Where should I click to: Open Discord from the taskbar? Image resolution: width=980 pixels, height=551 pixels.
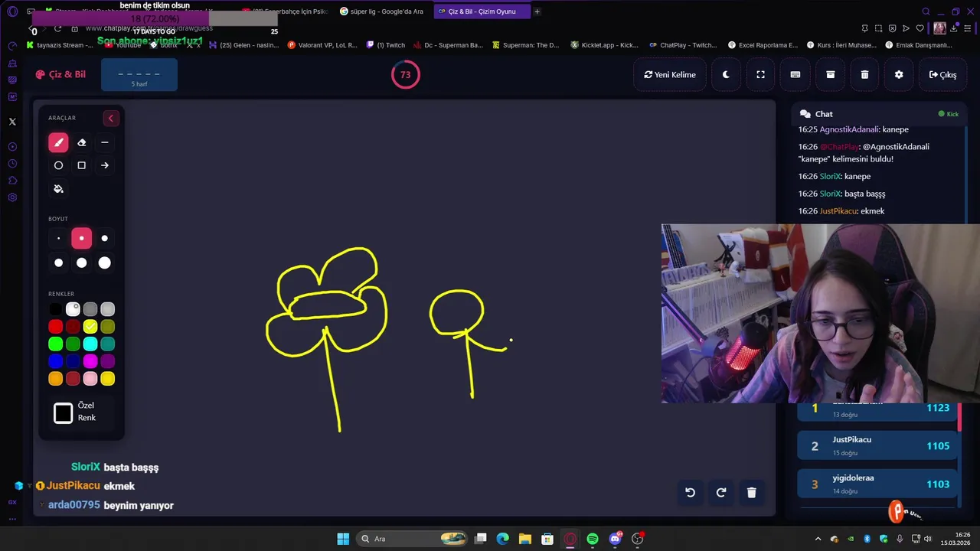615,539
